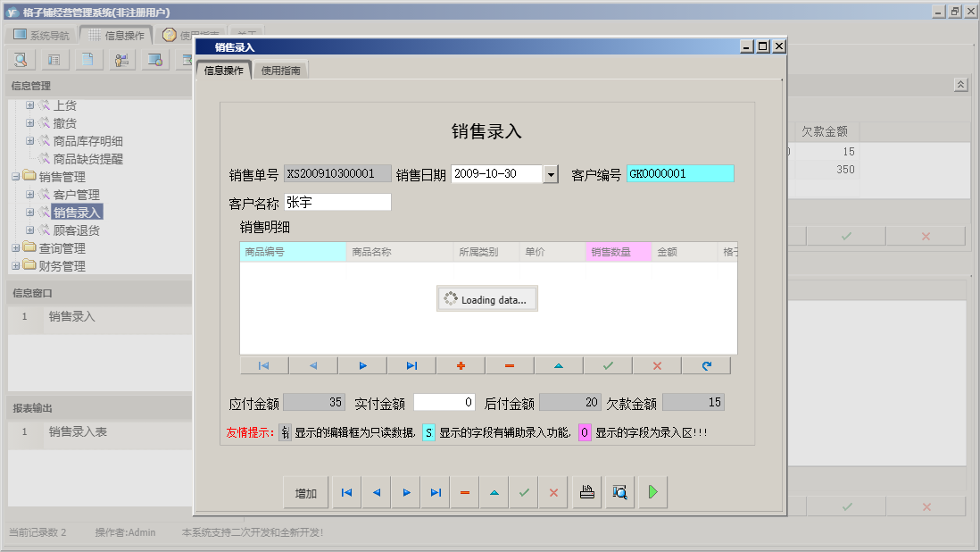Select the green run arrow icon

point(652,491)
